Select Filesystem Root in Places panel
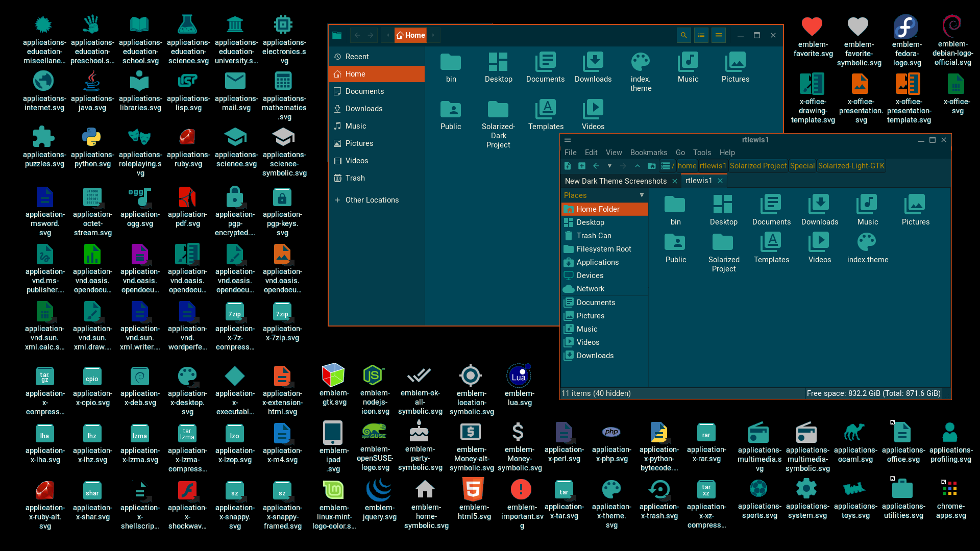980x551 pixels. click(x=605, y=249)
